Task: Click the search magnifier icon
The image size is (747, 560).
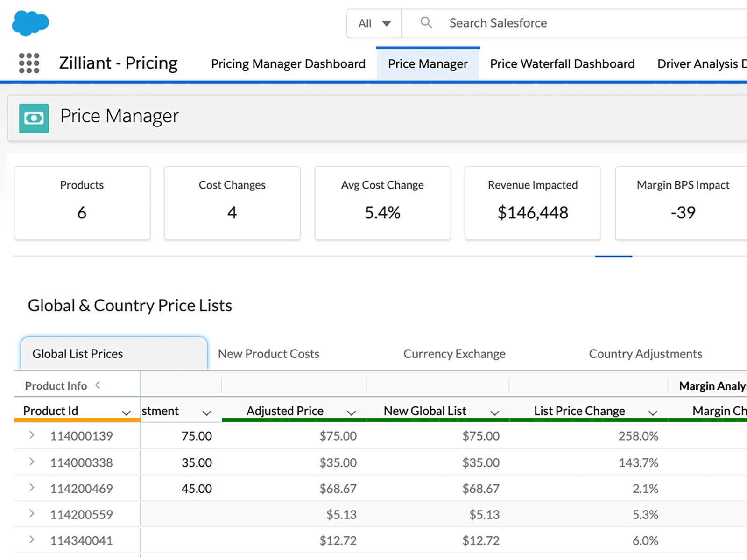Action: click(x=426, y=22)
